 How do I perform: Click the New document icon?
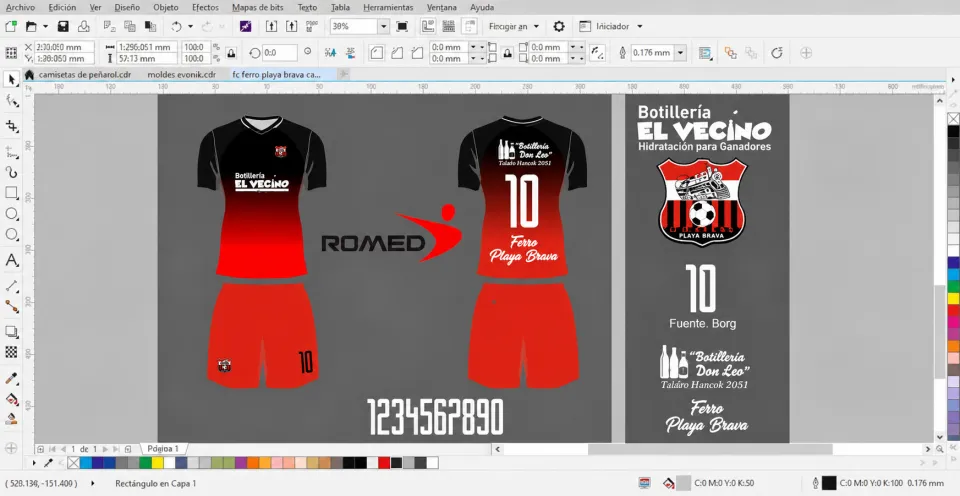10,26
